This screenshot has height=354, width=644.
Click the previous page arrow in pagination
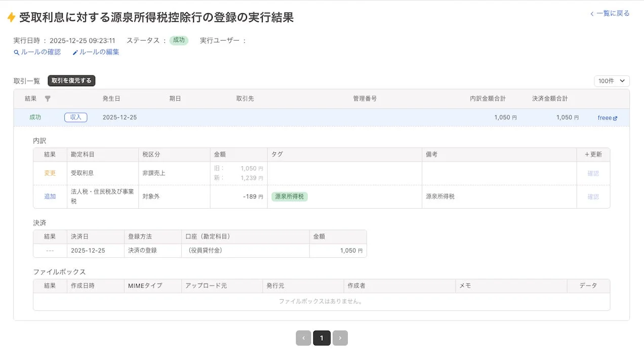303,338
